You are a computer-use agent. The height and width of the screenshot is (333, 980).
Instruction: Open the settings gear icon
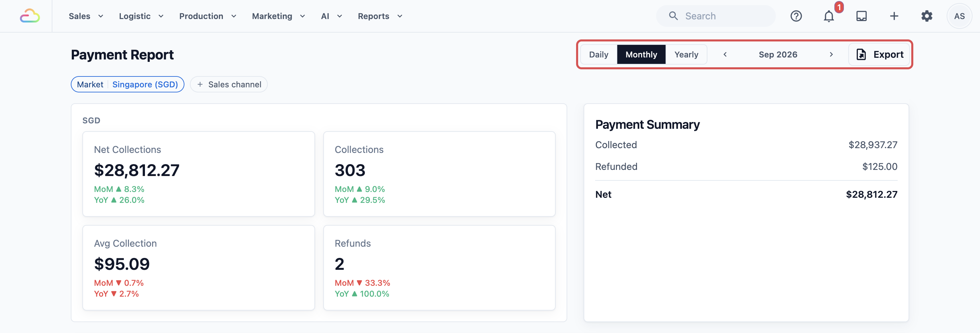click(x=927, y=16)
